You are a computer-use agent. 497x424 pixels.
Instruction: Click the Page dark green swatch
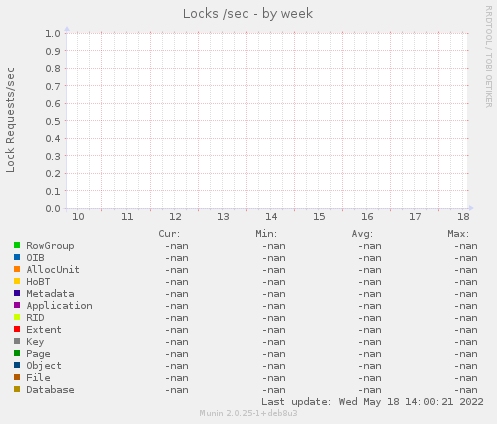click(17, 353)
